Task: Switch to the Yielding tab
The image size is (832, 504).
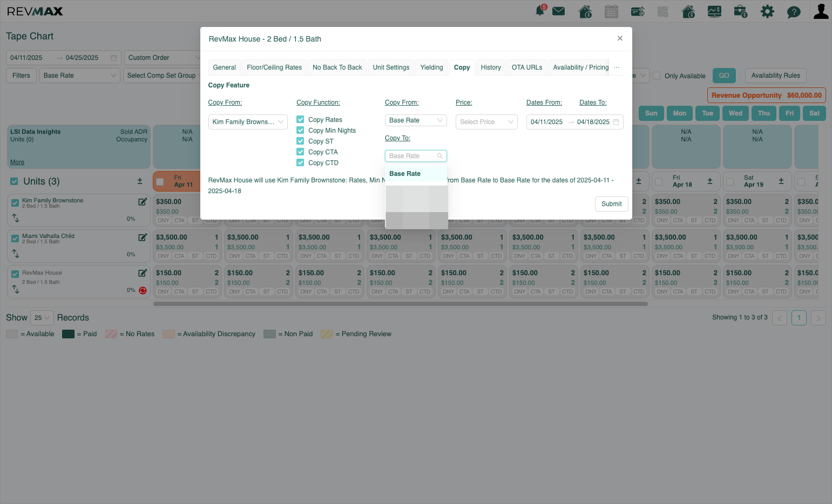Action: (432, 67)
